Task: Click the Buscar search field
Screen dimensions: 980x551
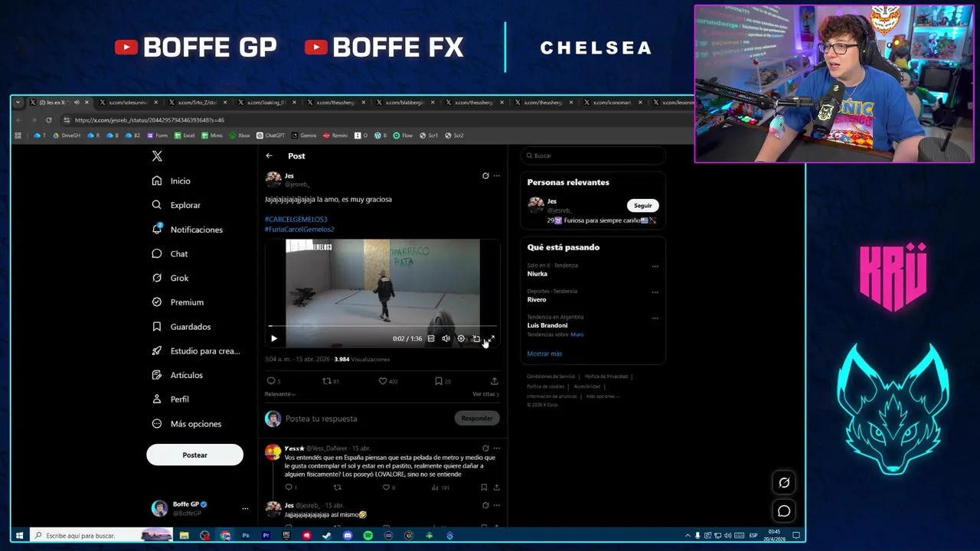Action: 593,155
